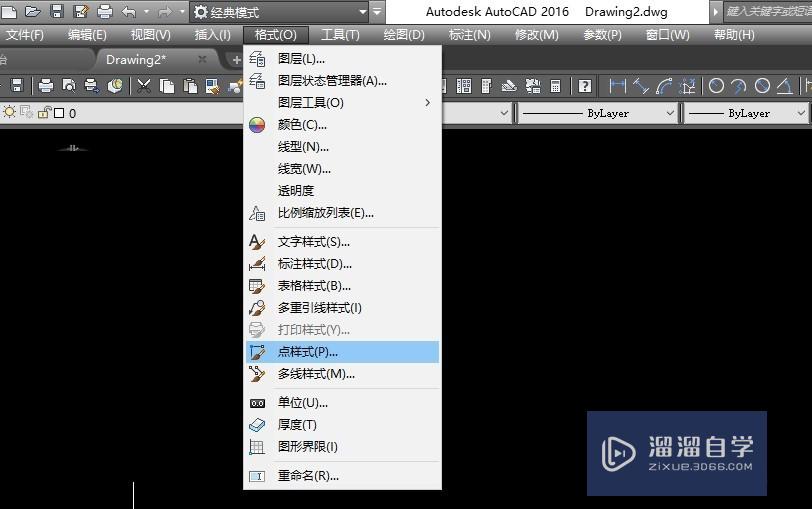Click the Markup Set Manager icon
812x509 pixels.
(532, 85)
